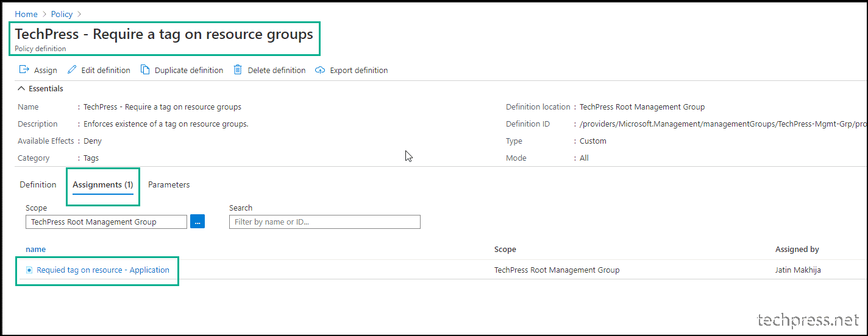Click description text Enforces existence of a tag
Image resolution: width=868 pixels, height=336 pixels.
pos(166,124)
